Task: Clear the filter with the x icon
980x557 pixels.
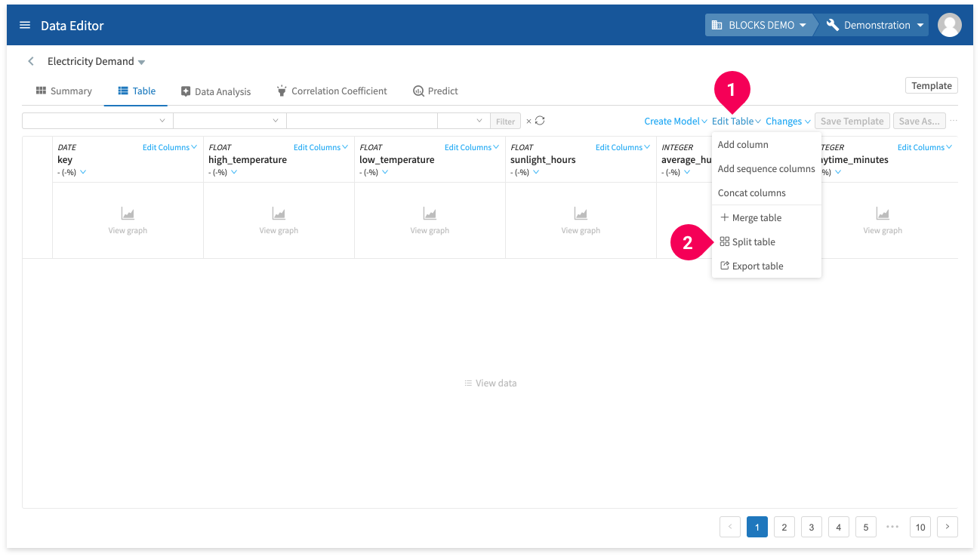Action: pyautogui.click(x=529, y=121)
